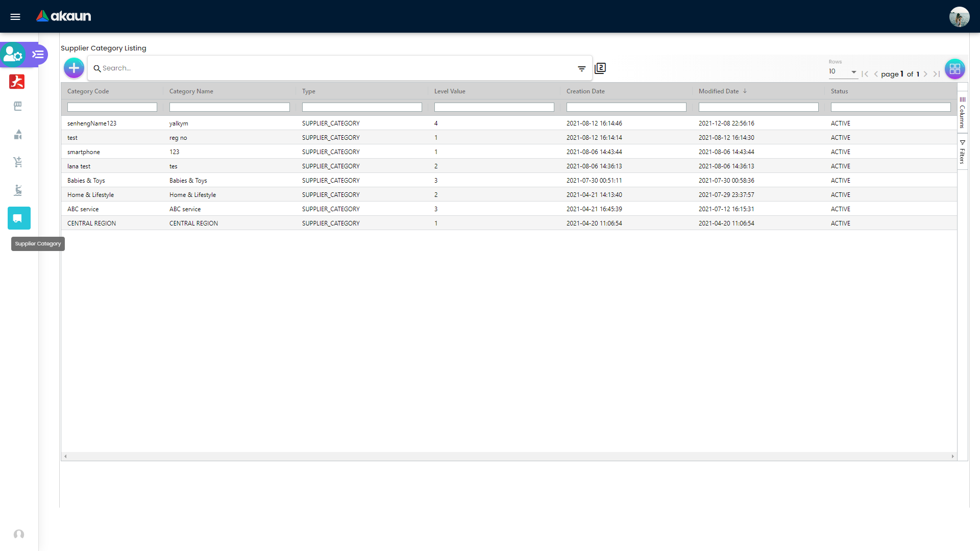Screen dimensions: 980x551
Task: Select the shopping cart icon in sidebar
Action: tap(18, 162)
